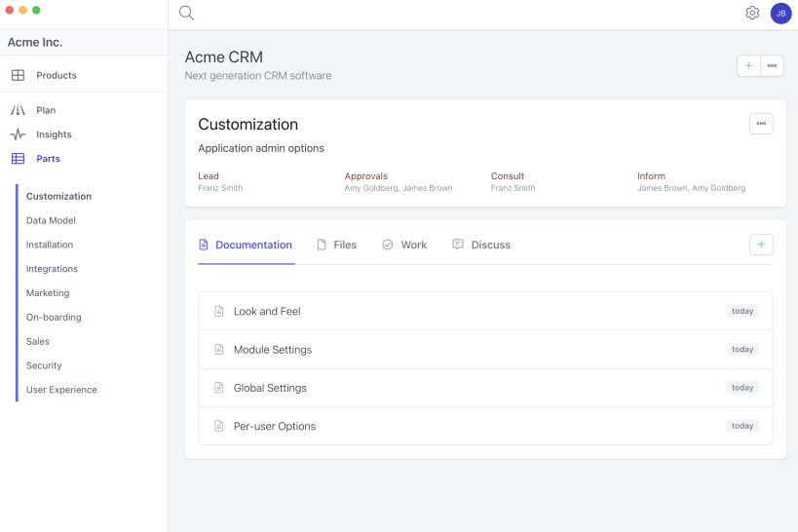Click the Plan road icon

pos(18,110)
